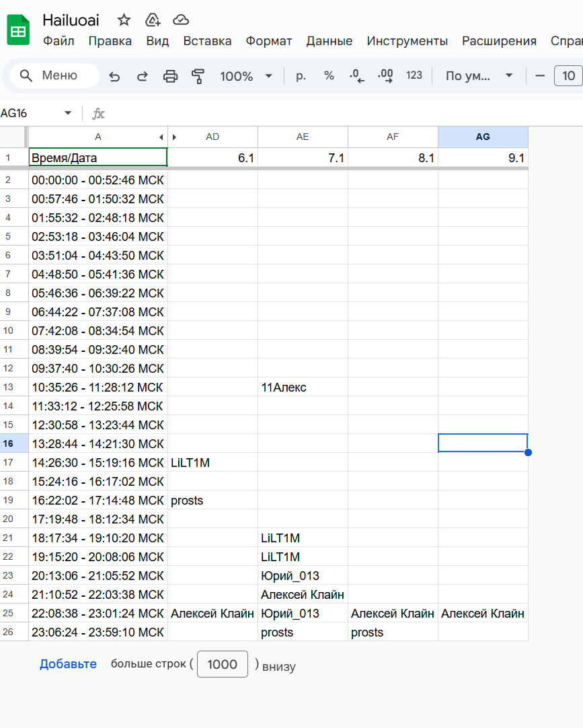Viewport: 583px width, 728px height.
Task: Click the Добавьте link to add rows
Action: coord(68,664)
